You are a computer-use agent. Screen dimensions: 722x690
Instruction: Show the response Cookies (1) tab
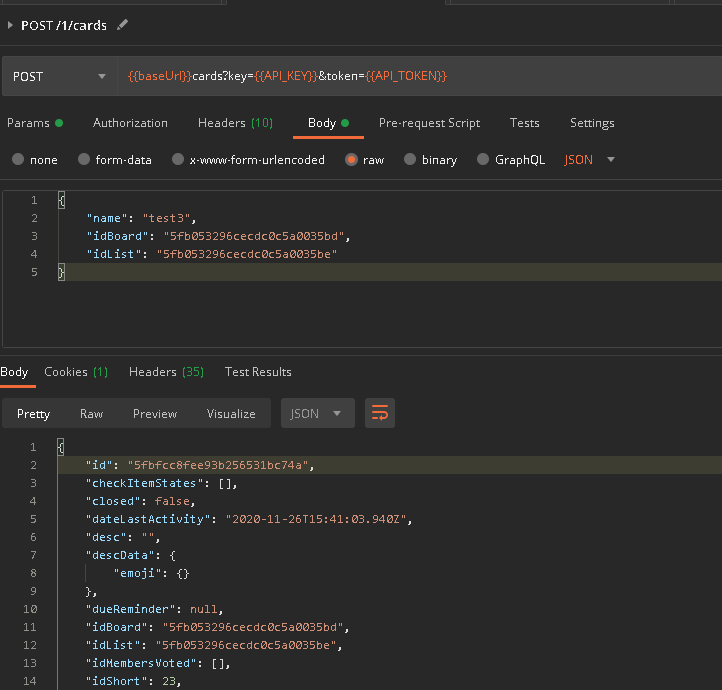[x=76, y=372]
